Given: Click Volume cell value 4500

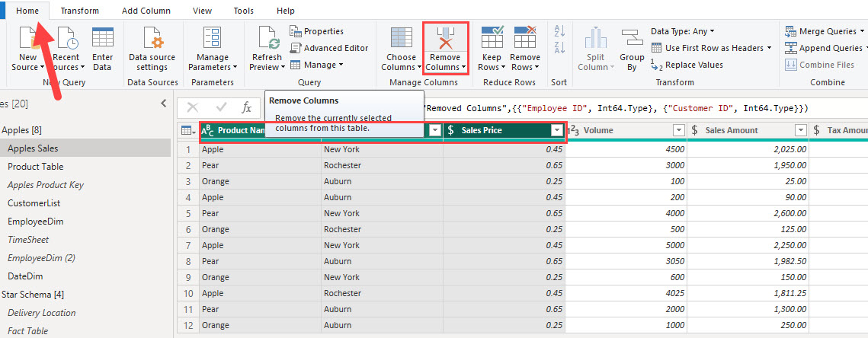Looking at the screenshot, I should [x=626, y=149].
